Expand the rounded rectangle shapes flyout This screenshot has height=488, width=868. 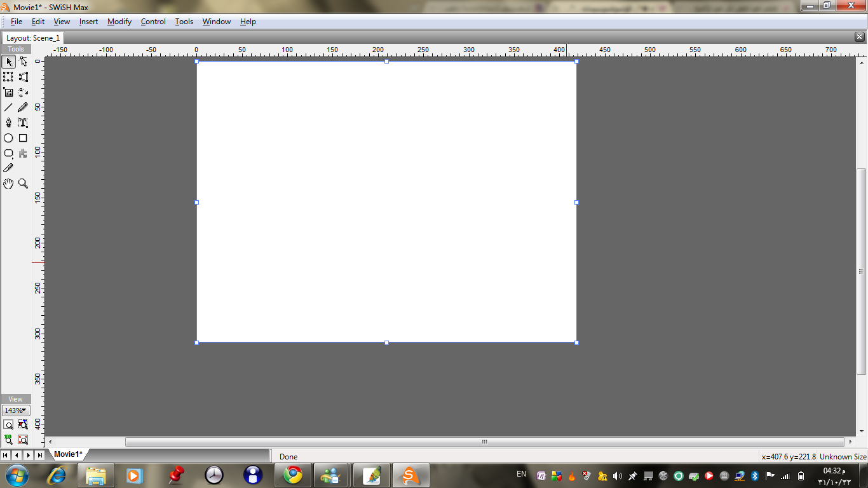point(8,153)
